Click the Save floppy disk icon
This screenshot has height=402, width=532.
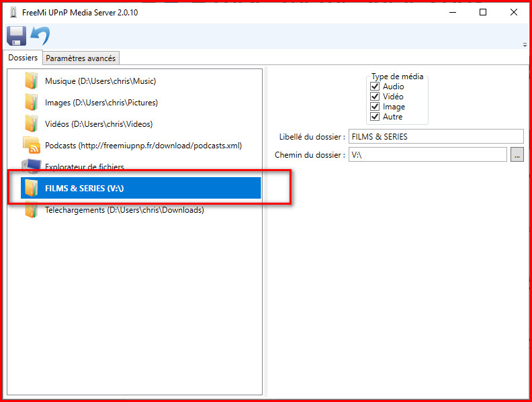pyautogui.click(x=16, y=36)
